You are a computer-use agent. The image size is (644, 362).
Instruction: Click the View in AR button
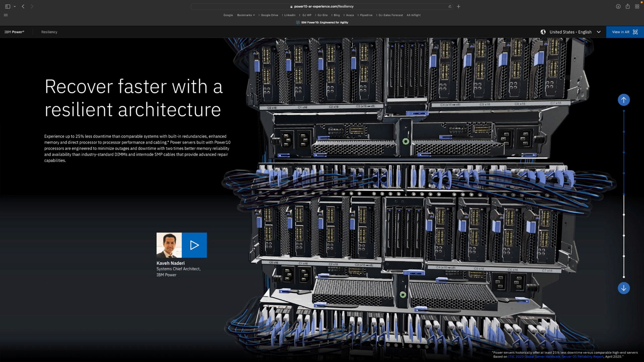click(x=625, y=32)
